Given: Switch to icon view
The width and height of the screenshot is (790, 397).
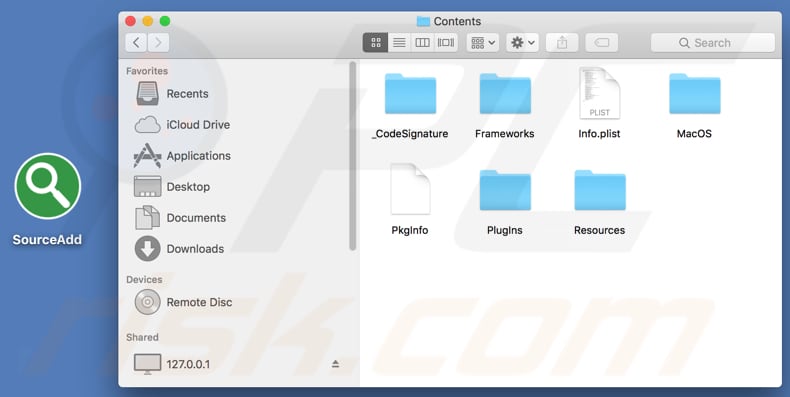Looking at the screenshot, I should tap(375, 43).
